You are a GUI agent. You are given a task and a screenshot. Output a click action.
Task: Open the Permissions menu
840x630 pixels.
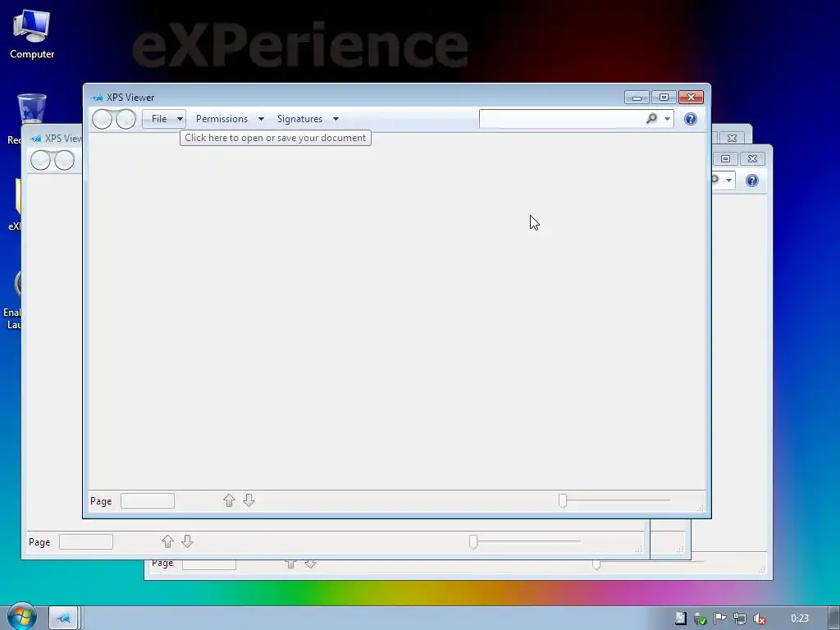click(221, 119)
